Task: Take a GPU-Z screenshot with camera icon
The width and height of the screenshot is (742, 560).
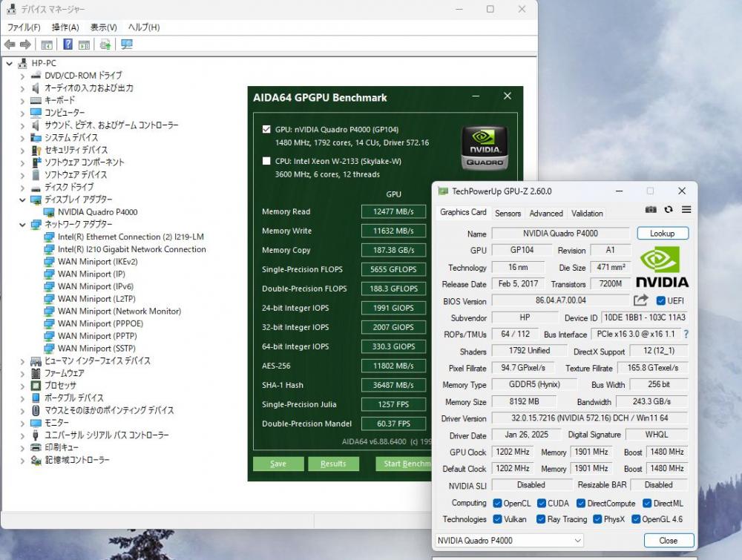Action: [x=651, y=209]
